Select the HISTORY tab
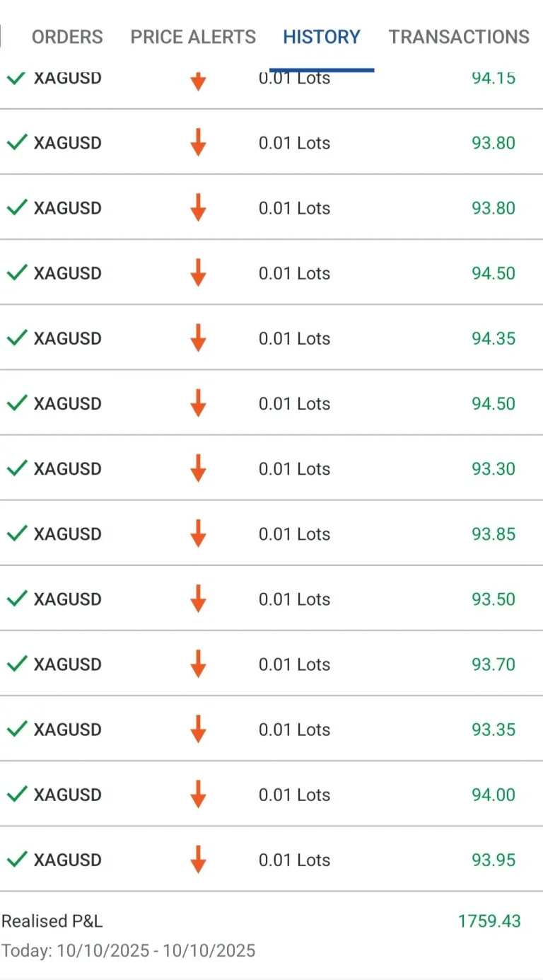Viewport: 543px width, 980px height. coord(322,37)
